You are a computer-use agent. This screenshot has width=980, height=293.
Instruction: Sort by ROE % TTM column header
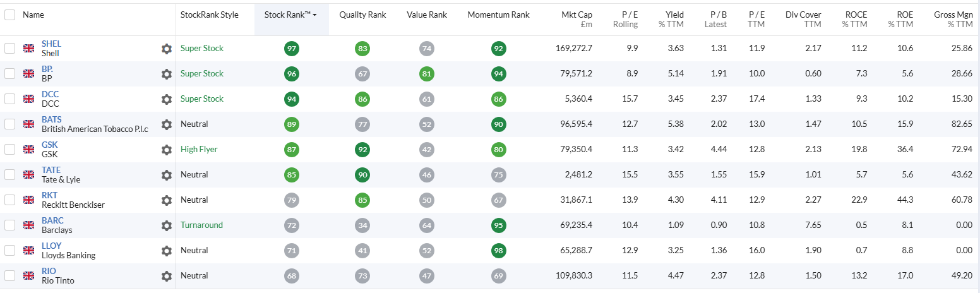click(900, 20)
